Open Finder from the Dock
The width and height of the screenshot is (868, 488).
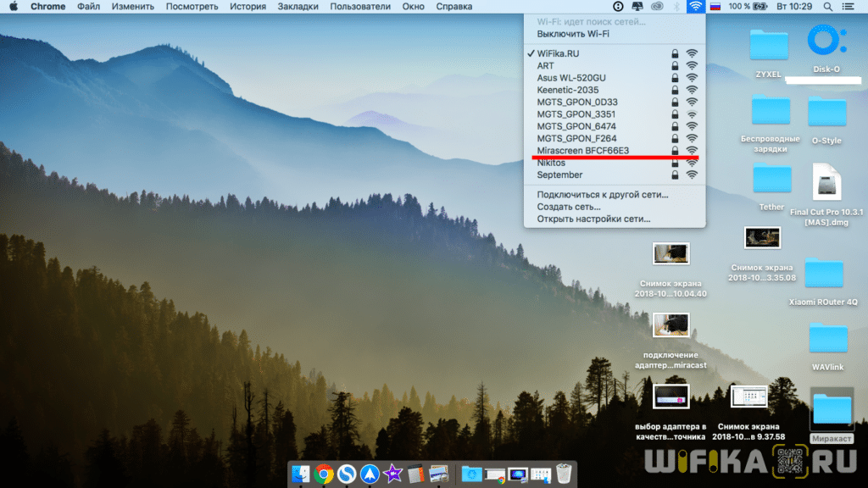pyautogui.click(x=301, y=474)
